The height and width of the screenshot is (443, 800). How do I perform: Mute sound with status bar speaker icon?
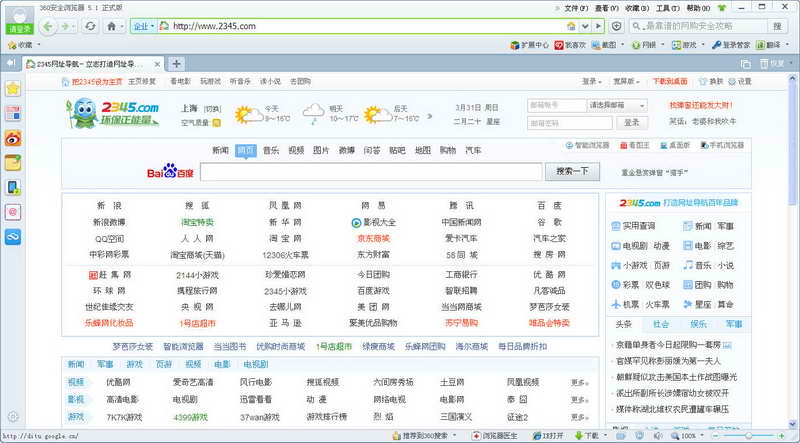point(660,436)
